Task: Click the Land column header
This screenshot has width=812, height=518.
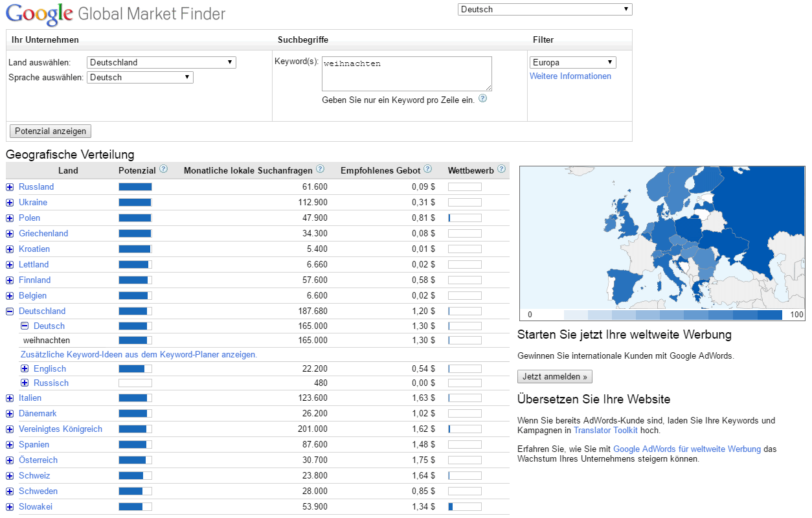Action: (x=68, y=170)
